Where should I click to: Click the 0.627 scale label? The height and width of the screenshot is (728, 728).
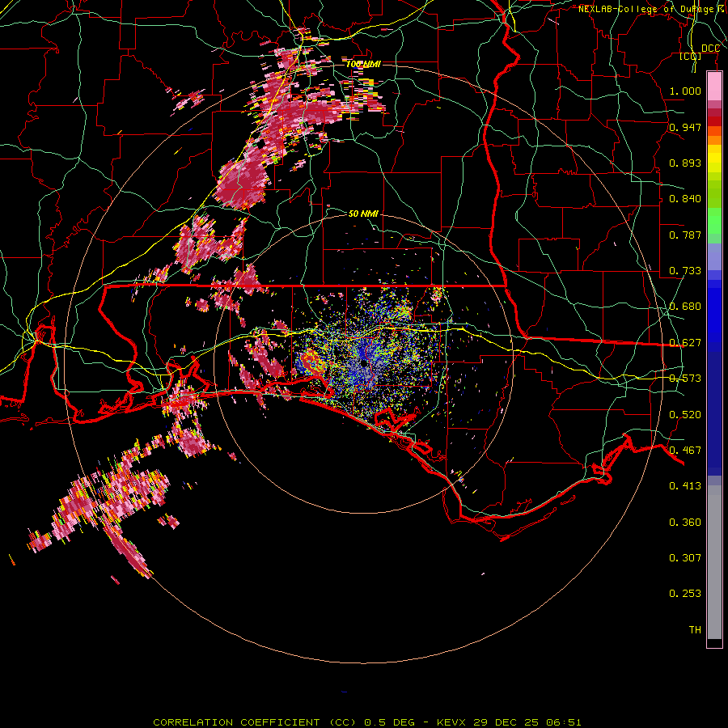[685, 343]
